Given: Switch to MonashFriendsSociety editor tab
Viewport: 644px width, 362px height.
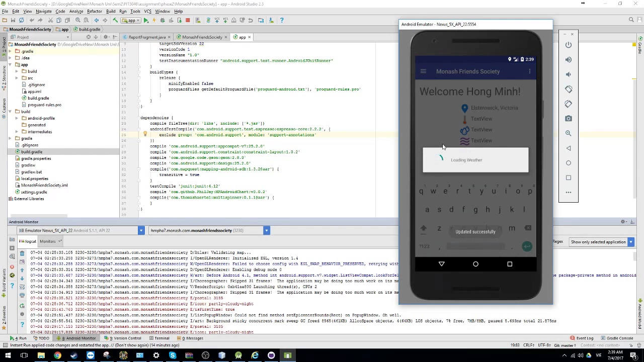Looking at the screenshot, I should 201,37.
